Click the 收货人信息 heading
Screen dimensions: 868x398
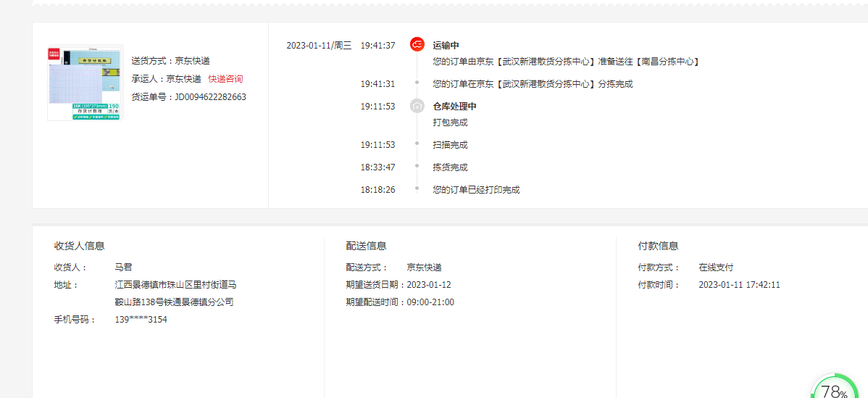tap(80, 246)
